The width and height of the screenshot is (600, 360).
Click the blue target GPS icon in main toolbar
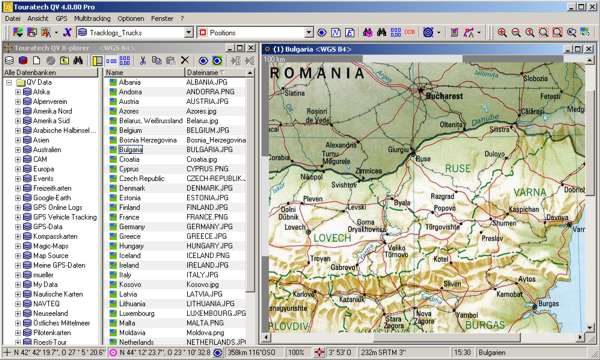coord(428,33)
